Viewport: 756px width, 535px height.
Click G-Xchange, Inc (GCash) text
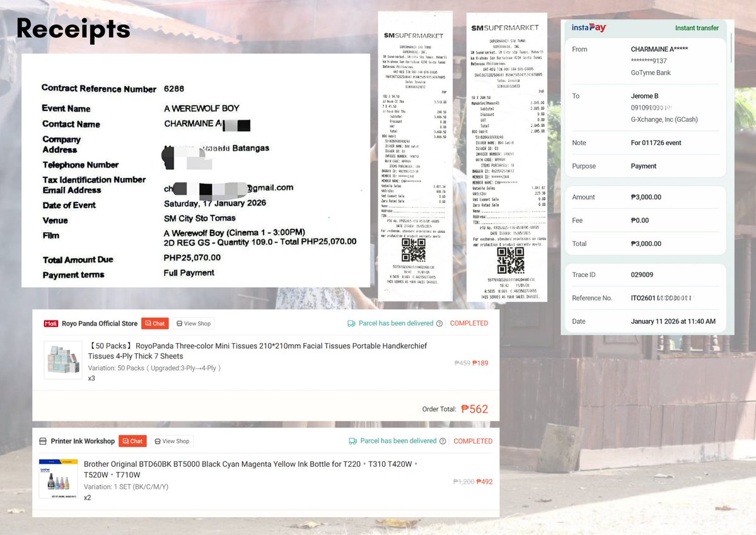coord(664,119)
